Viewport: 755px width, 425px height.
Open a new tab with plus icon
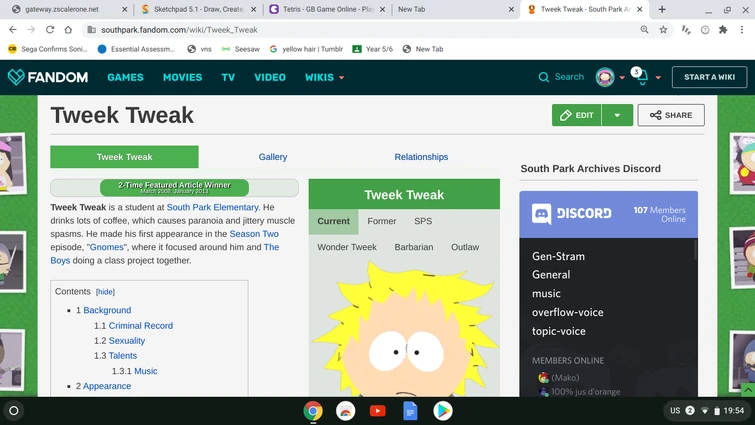coord(662,9)
